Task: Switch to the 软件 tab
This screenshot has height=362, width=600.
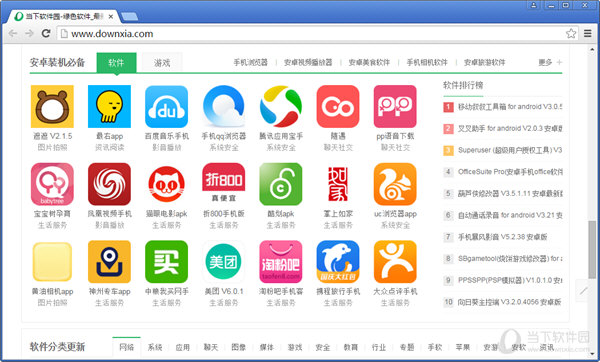Action: 116,62
